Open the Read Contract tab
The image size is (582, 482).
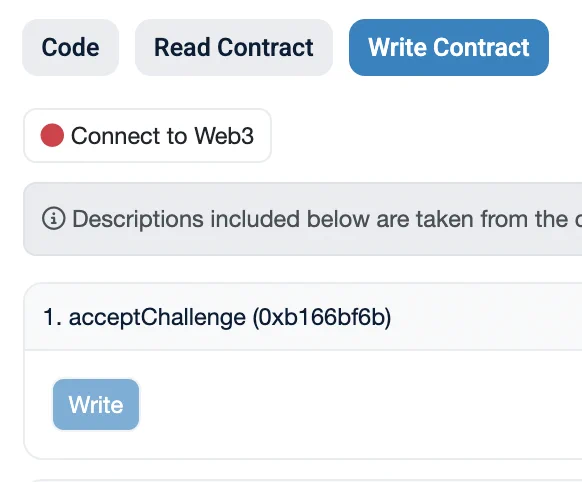234,47
